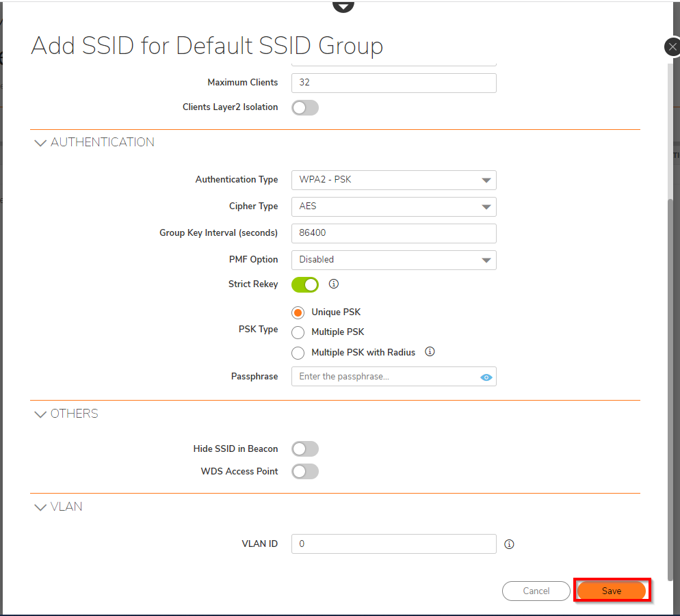This screenshot has width=680, height=616.
Task: Enable Clients Layer2 Isolation toggle
Action: pos(305,107)
